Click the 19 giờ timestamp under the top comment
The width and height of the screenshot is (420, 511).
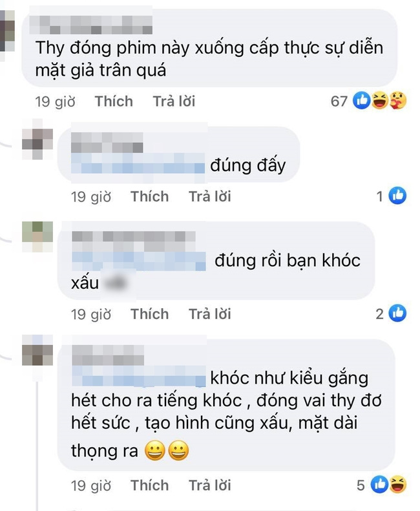pyautogui.click(x=55, y=101)
